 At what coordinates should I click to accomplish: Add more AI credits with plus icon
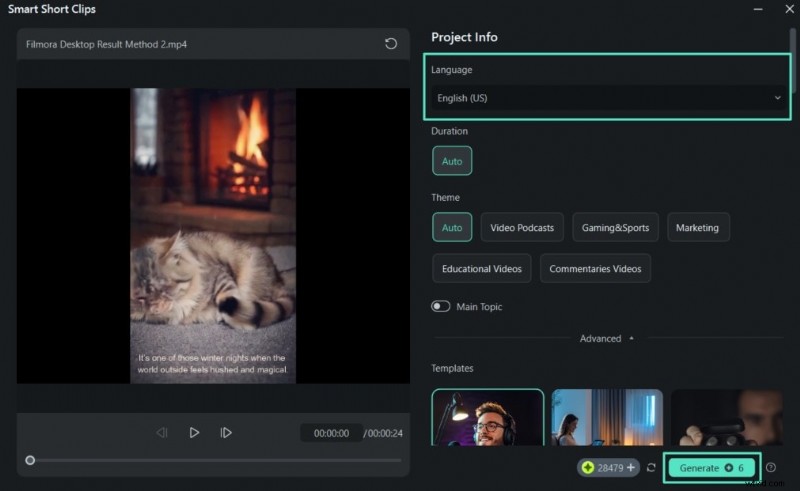click(x=630, y=467)
